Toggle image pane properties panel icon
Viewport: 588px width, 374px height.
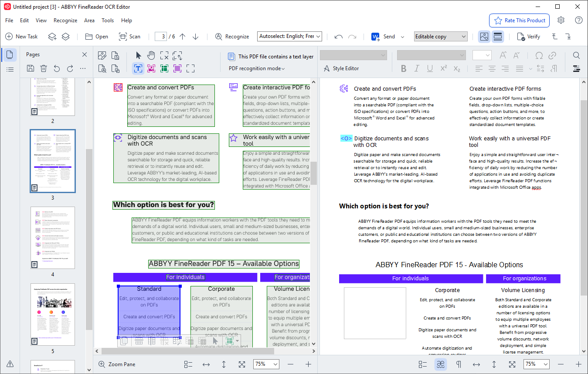point(188,364)
